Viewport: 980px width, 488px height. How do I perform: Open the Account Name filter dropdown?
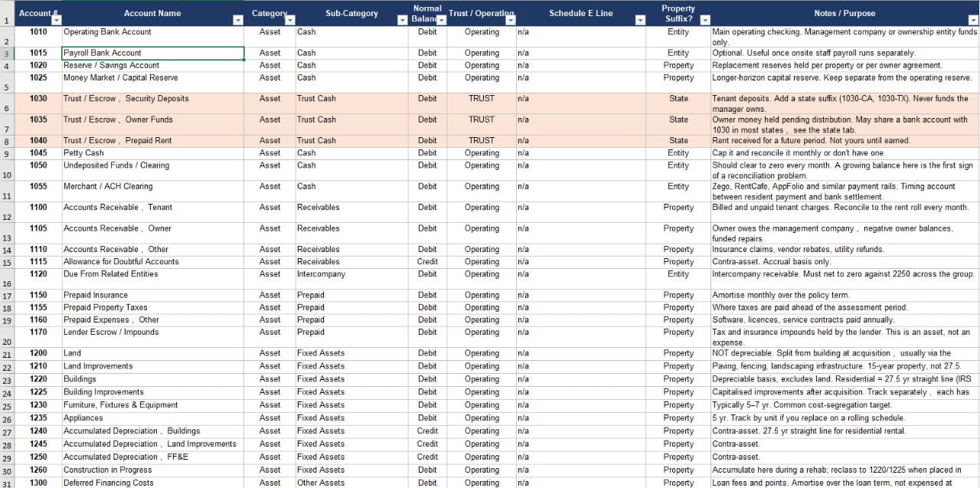(237, 20)
